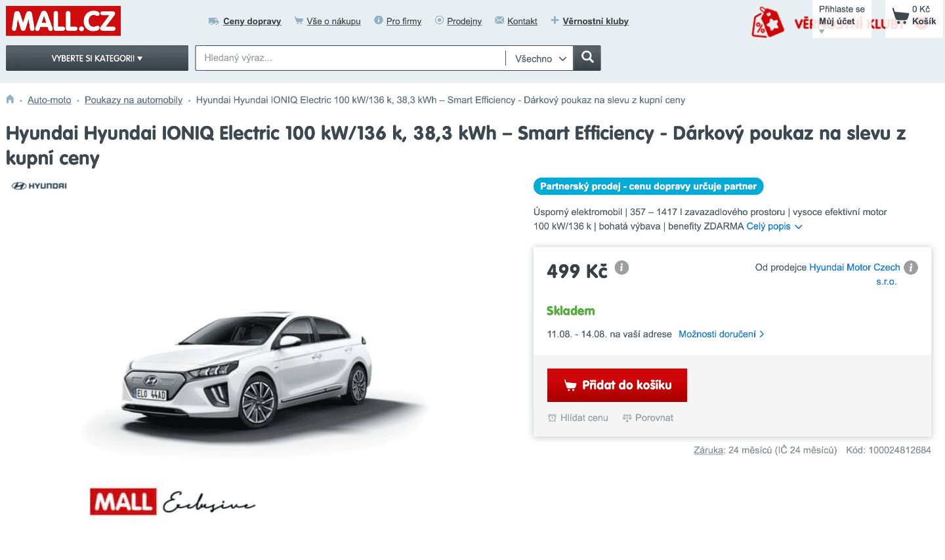Expand Celý popis full description

(774, 226)
